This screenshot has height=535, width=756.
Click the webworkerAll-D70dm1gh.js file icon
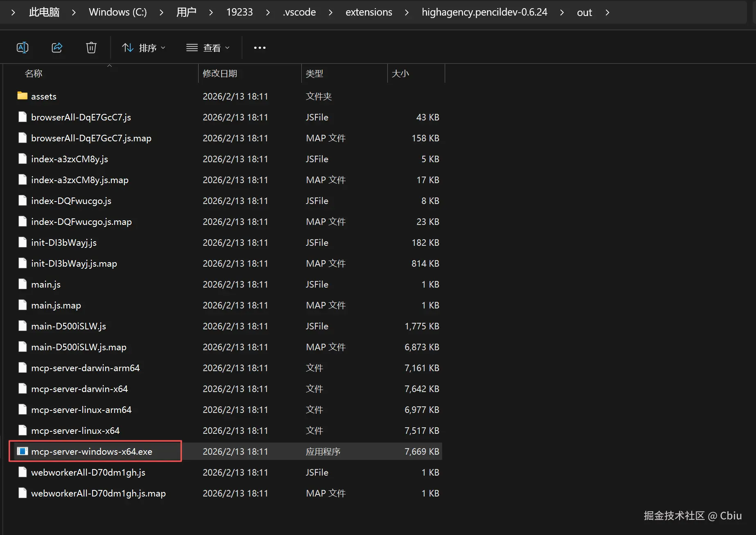(23, 472)
